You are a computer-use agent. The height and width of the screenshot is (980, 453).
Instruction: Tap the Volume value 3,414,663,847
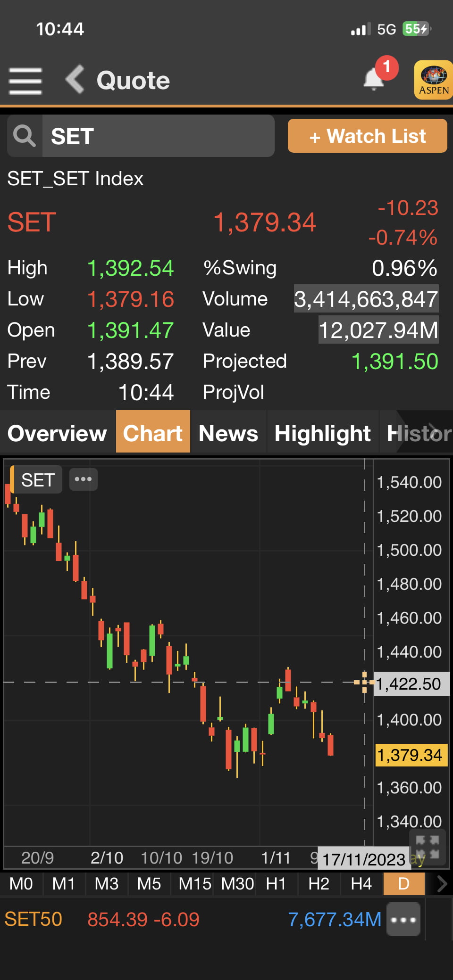pos(366,299)
